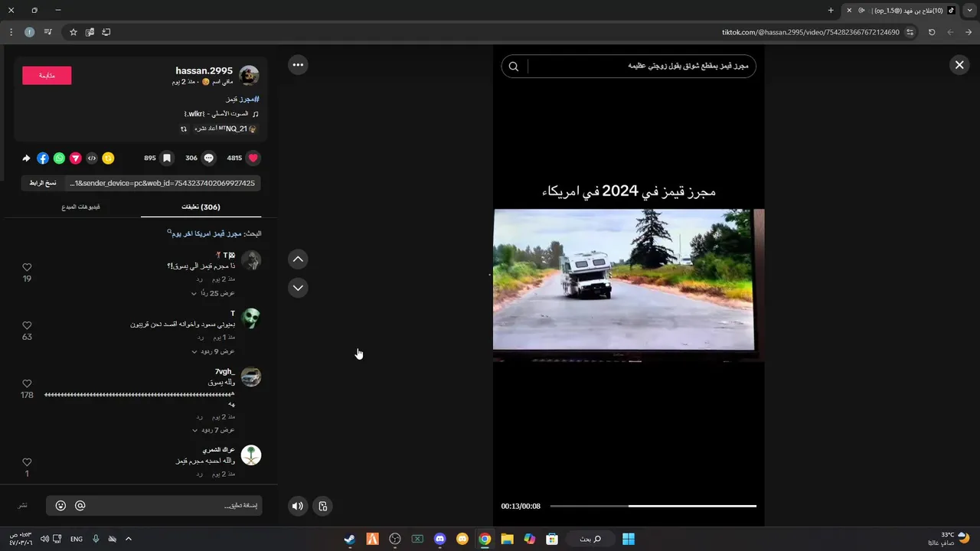980x551 pixels.
Task: Click the search field above the video
Action: tap(642, 67)
